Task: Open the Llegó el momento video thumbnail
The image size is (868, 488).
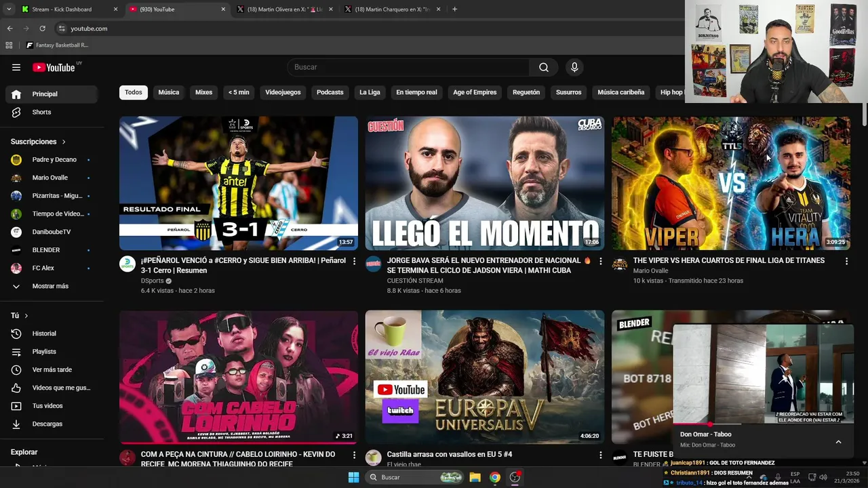Action: tap(485, 183)
